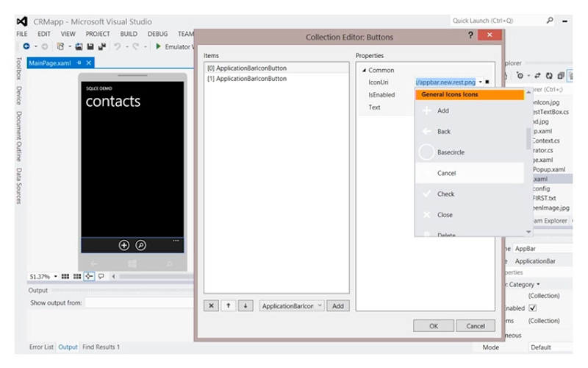
Task: Click the sync icon in Solution Explorer toolbar
Action: click(537, 76)
